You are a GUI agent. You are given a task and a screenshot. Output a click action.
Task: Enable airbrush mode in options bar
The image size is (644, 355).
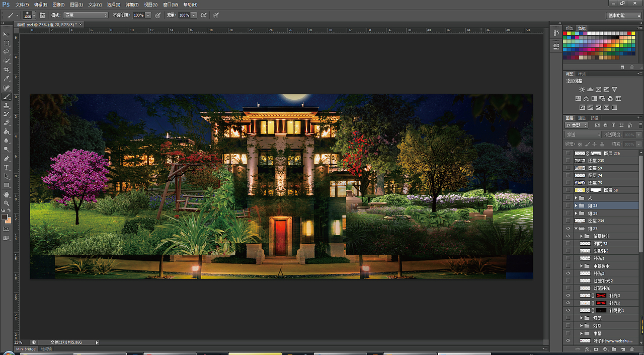[204, 15]
